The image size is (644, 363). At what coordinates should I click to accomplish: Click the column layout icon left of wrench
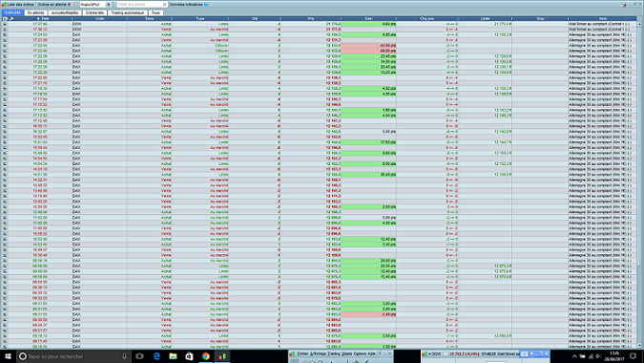pos(5,18)
